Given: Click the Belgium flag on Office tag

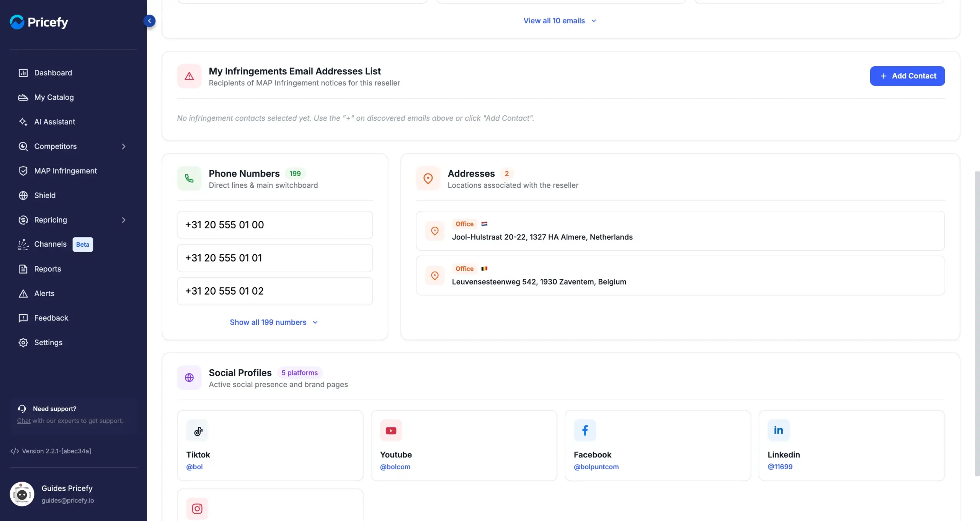Looking at the screenshot, I should click(x=484, y=269).
